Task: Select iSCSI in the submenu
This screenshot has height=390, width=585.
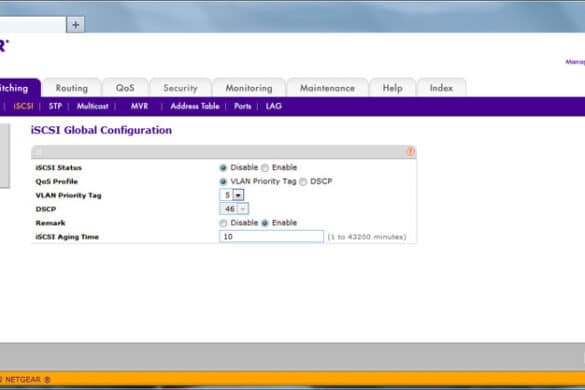Action: [x=23, y=106]
